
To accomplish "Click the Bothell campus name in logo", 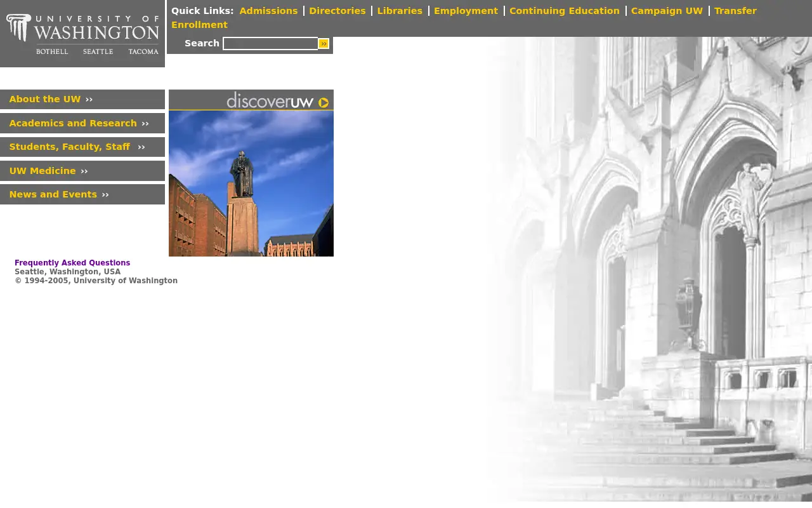I will [x=52, y=51].
